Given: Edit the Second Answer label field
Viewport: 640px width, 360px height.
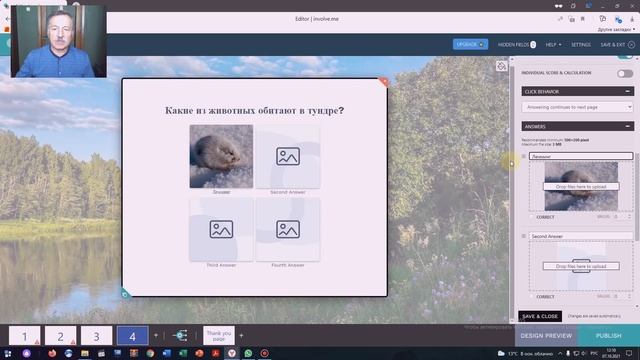Looking at the screenshot, I should point(581,236).
